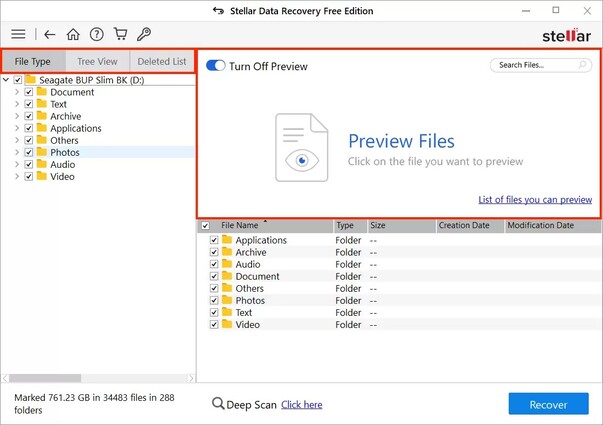This screenshot has width=603, height=425.
Task: Expand the Photos tree node
Action: (x=17, y=152)
